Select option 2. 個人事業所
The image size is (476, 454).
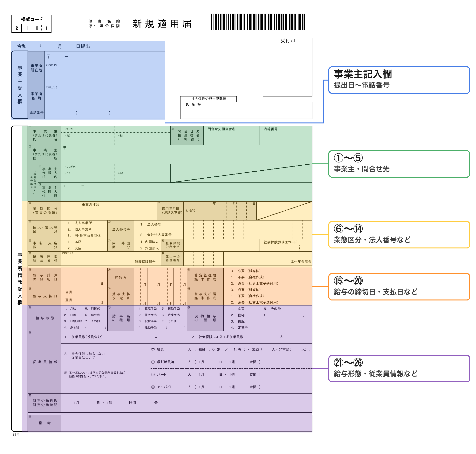(79, 229)
